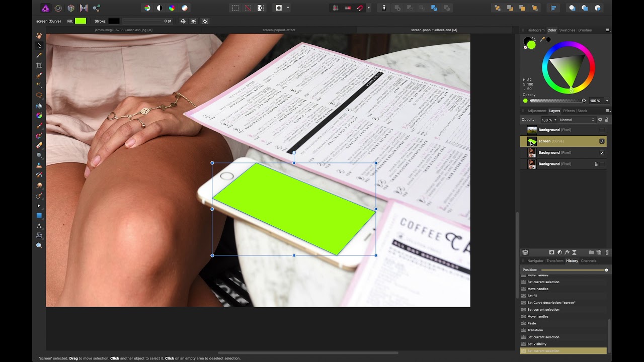Switch to the Channels tab

click(588, 261)
